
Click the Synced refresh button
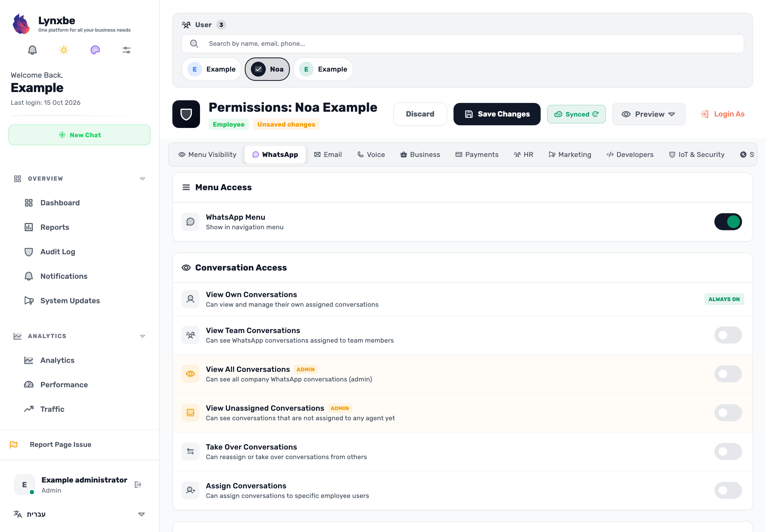click(x=576, y=114)
